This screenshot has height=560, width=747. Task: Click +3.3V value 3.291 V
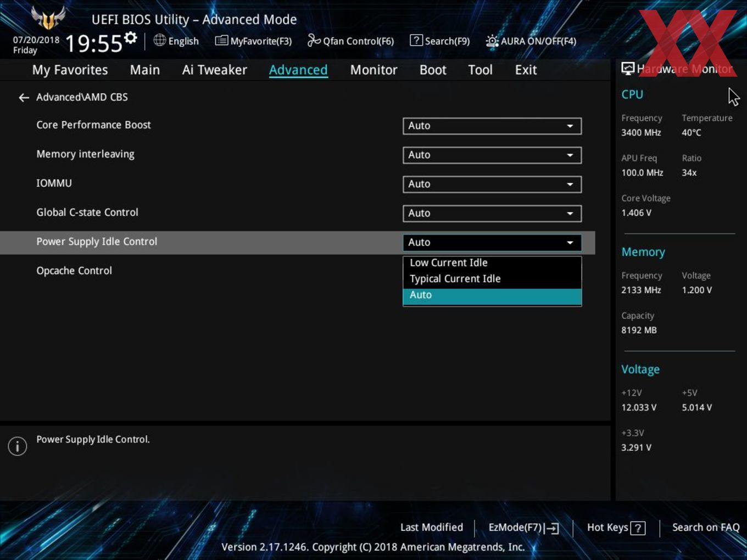pyautogui.click(x=636, y=448)
